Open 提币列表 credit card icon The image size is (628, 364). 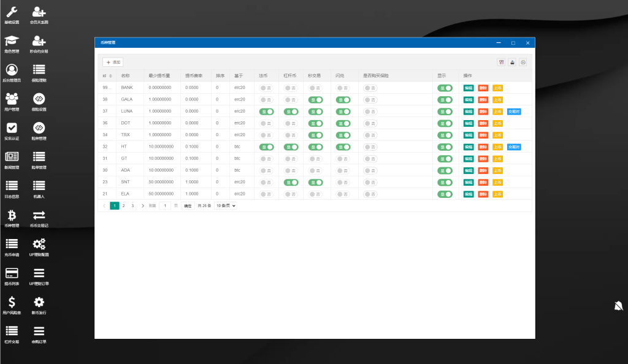[x=12, y=273]
